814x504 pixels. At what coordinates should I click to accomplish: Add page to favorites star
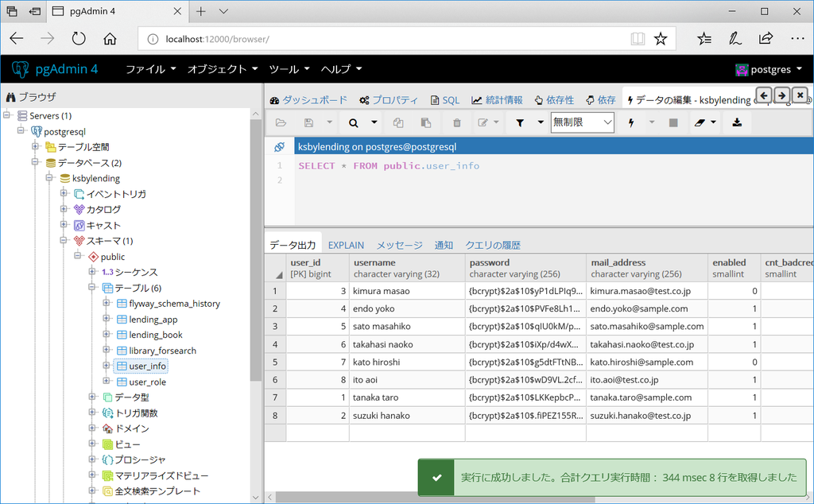click(661, 38)
